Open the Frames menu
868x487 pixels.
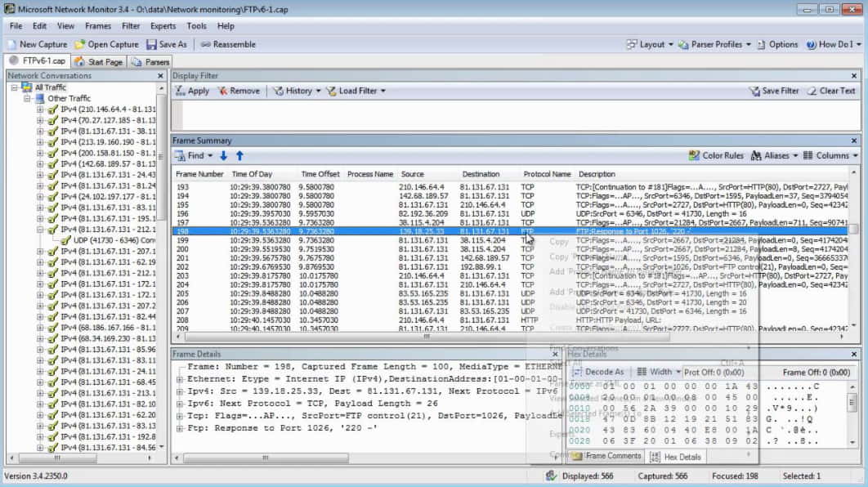coord(98,26)
